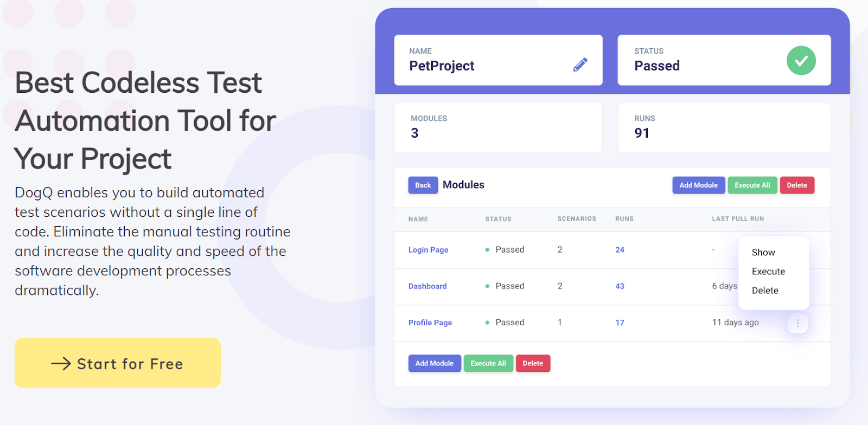Click the green Passed checkmark icon
This screenshot has height=425, width=868.
[x=801, y=61]
